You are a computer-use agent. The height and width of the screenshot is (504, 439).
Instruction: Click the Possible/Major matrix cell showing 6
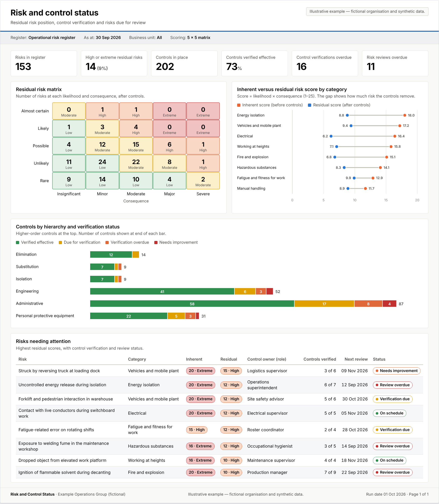click(170, 146)
